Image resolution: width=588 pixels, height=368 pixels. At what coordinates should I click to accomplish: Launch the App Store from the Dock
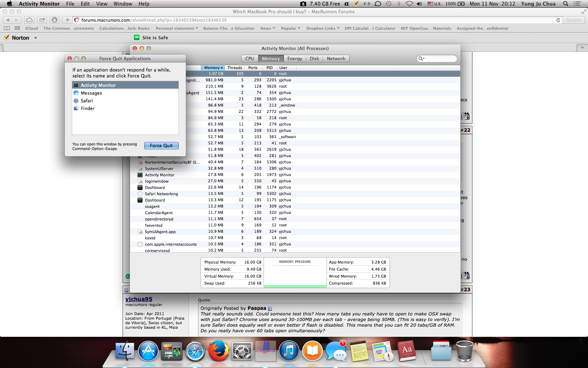coord(148,351)
